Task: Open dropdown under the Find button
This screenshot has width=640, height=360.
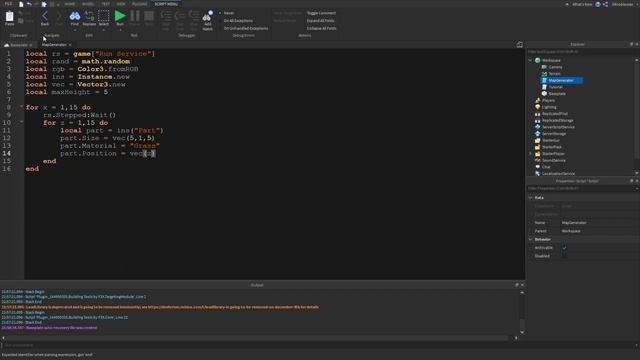Action: tap(75, 30)
